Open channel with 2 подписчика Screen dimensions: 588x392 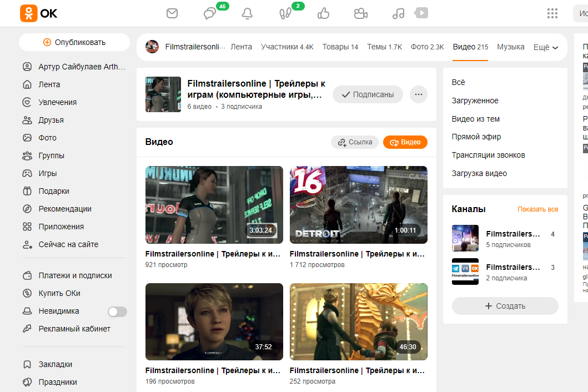[x=505, y=272]
